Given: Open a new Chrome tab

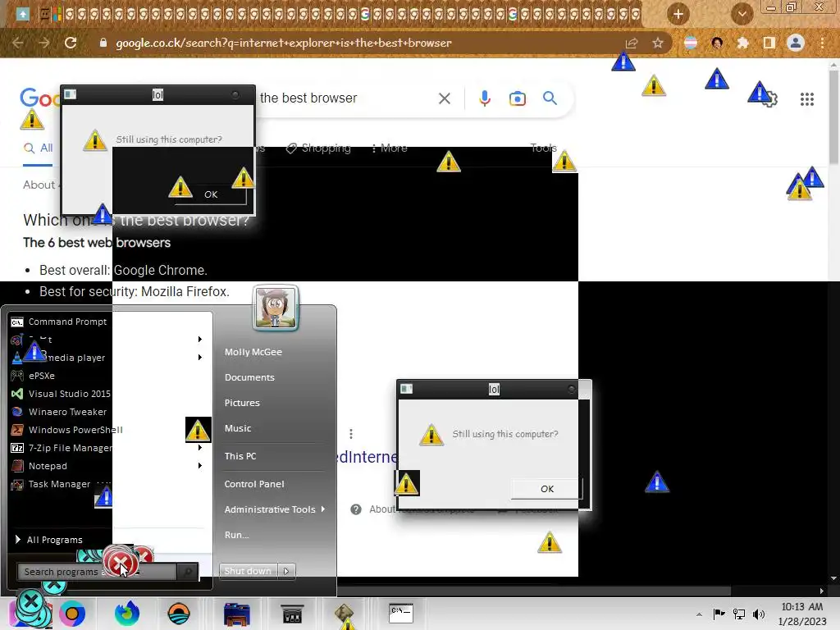Looking at the screenshot, I should coord(678,14).
